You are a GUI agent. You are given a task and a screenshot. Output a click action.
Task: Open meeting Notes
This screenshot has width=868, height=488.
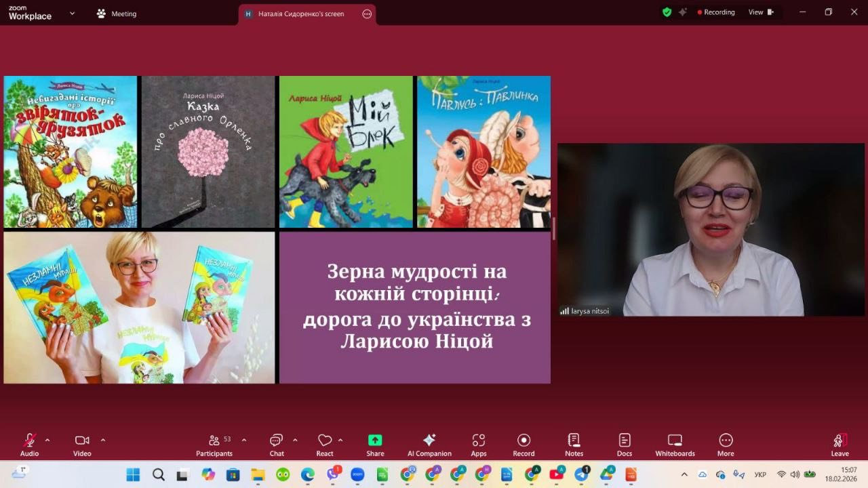pos(574,445)
